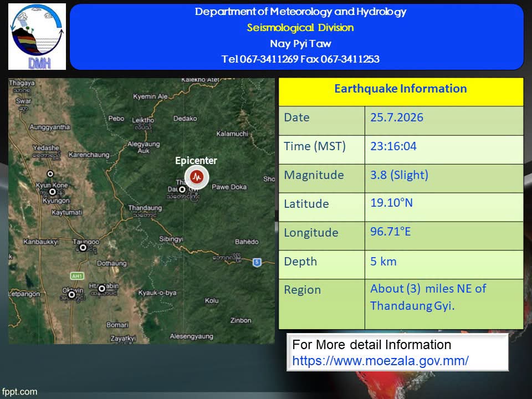
Task: Open the moezala.gov.mm link
Action: pos(380,361)
